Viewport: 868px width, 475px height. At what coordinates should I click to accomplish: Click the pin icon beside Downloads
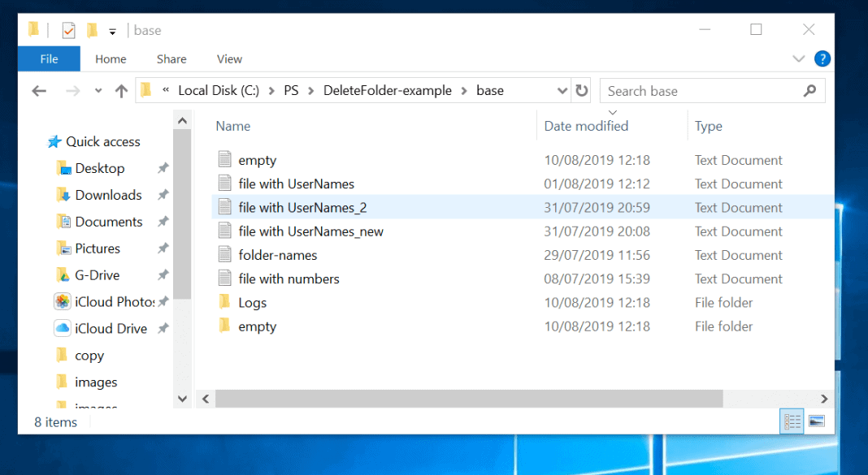[x=163, y=194]
